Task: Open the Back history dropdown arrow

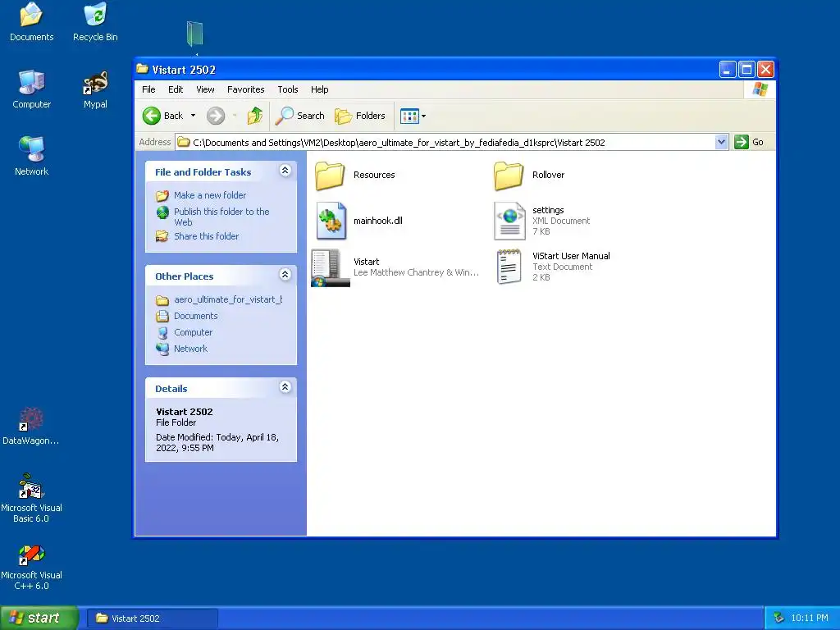Action: tap(194, 116)
